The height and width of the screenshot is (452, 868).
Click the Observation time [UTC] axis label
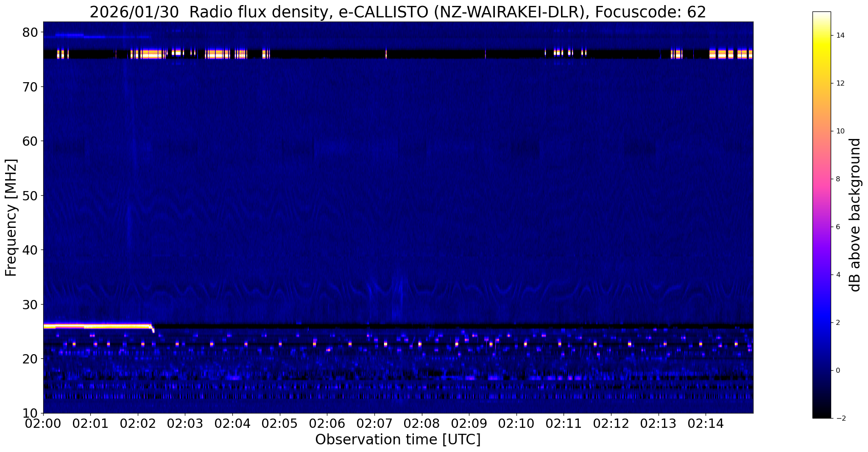(x=398, y=440)
